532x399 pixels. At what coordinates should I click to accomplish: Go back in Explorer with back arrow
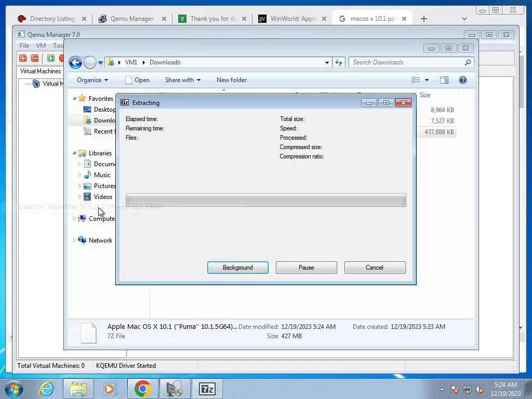(x=75, y=62)
